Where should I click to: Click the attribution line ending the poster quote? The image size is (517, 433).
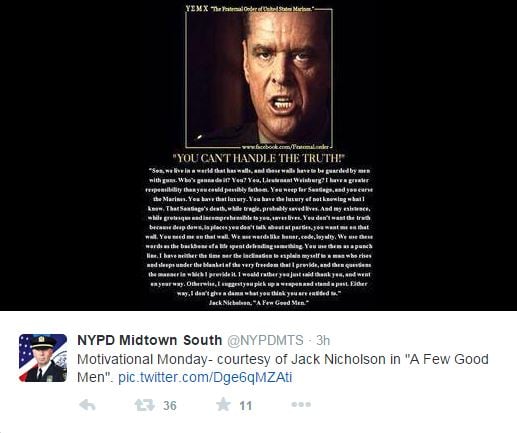click(259, 303)
